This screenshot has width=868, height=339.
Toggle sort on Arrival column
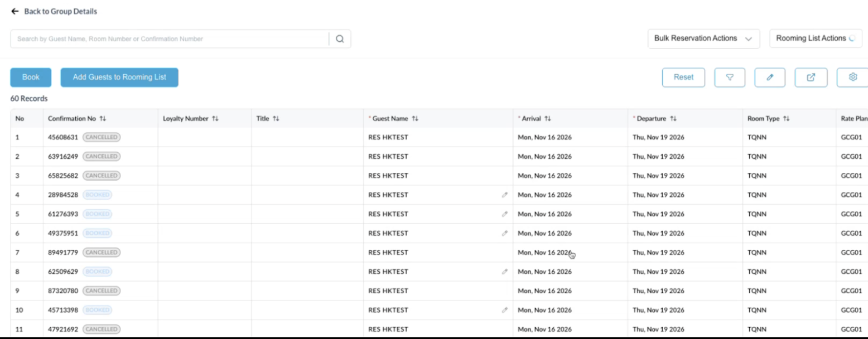[x=548, y=119]
